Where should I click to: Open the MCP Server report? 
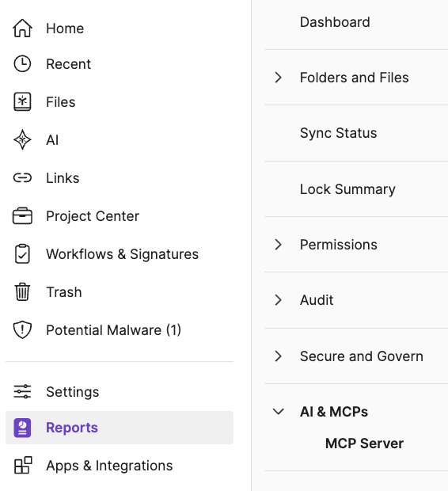click(x=364, y=443)
